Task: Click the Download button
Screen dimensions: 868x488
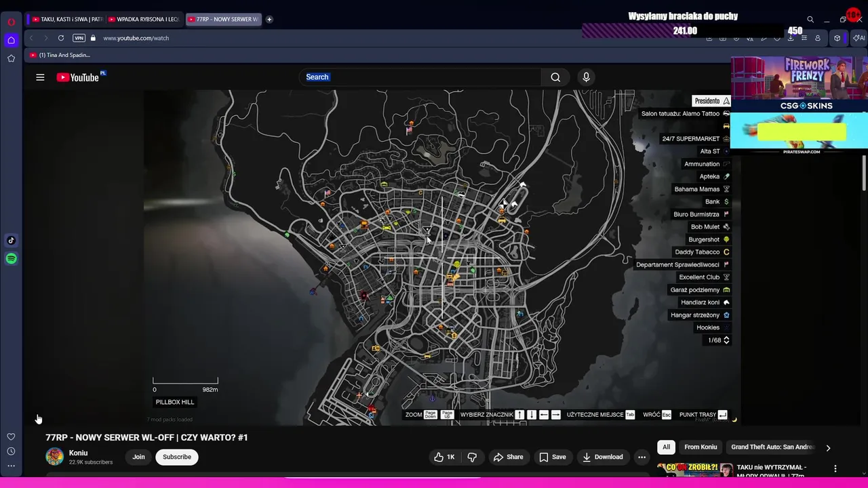Action: coord(602,457)
